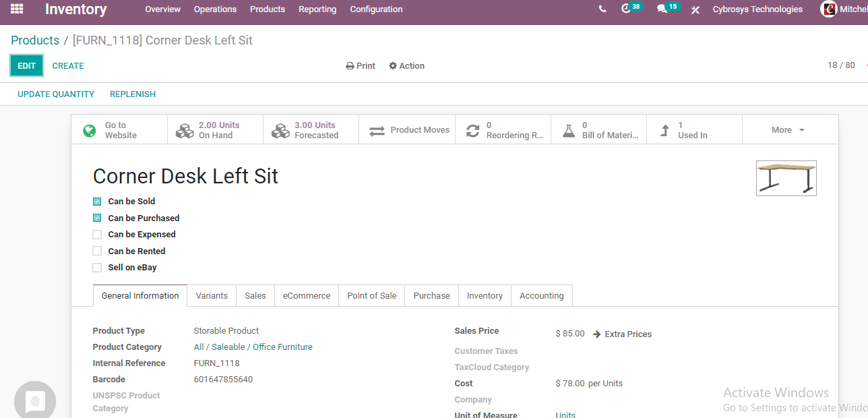Viewport: 868px width, 418px height.
Task: Click the FURN_1118 internal reference value
Action: (x=216, y=363)
